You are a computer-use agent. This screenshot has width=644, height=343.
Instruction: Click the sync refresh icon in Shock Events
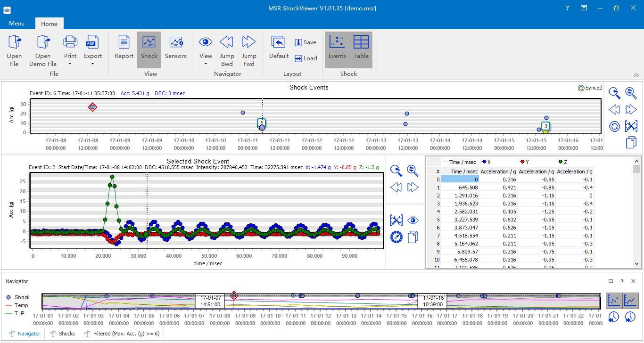click(x=614, y=126)
